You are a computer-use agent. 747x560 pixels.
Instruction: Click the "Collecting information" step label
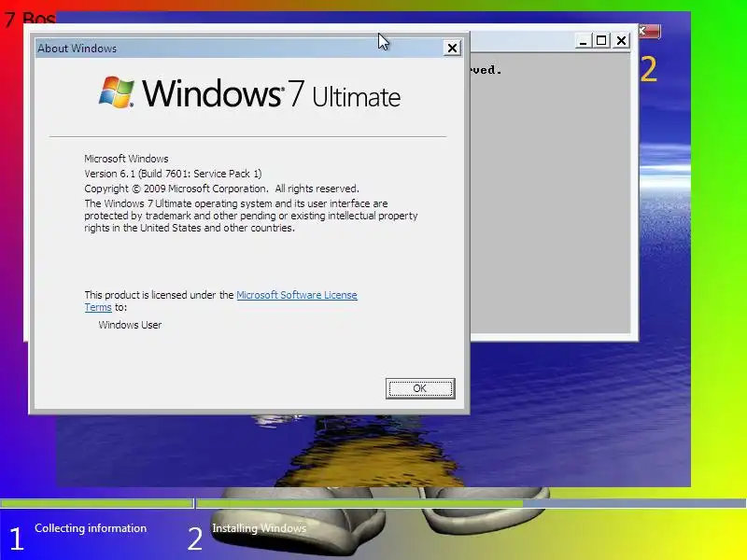91,528
